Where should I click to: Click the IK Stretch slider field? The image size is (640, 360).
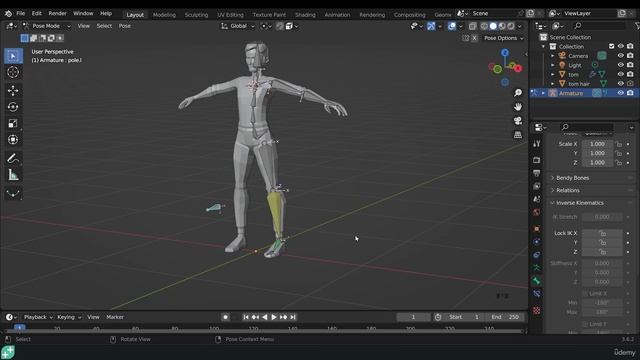point(602,217)
